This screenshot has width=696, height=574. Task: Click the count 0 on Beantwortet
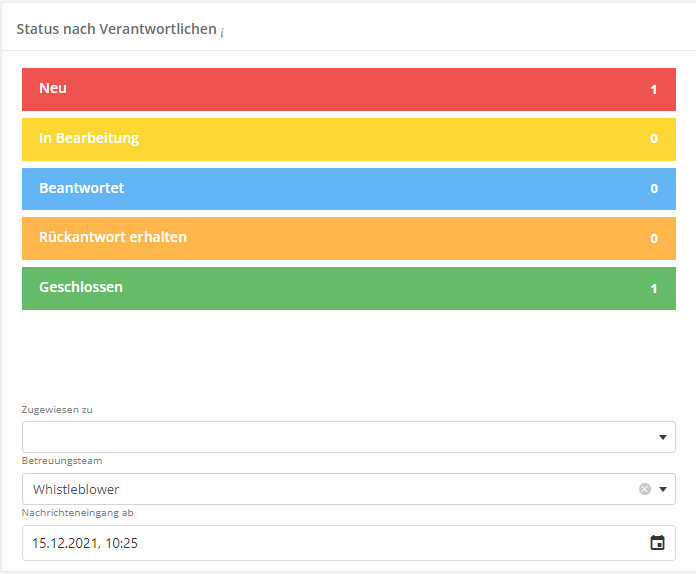654,189
